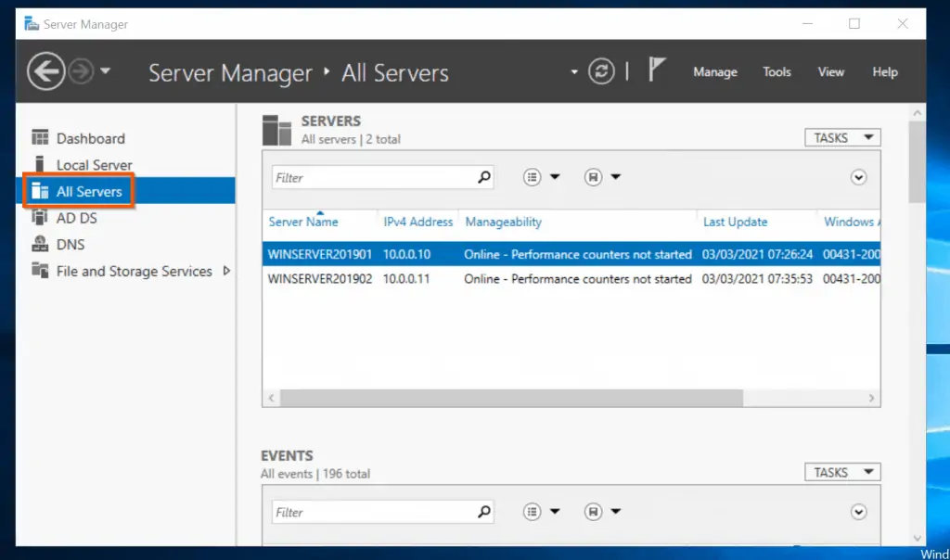950x560 pixels.
Task: Open the Events TASKS dropdown
Action: (842, 472)
